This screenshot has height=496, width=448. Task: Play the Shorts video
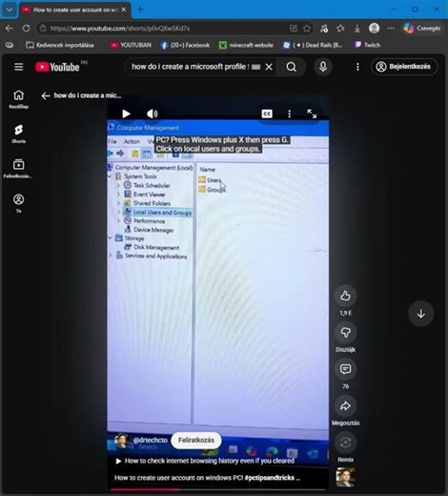126,114
